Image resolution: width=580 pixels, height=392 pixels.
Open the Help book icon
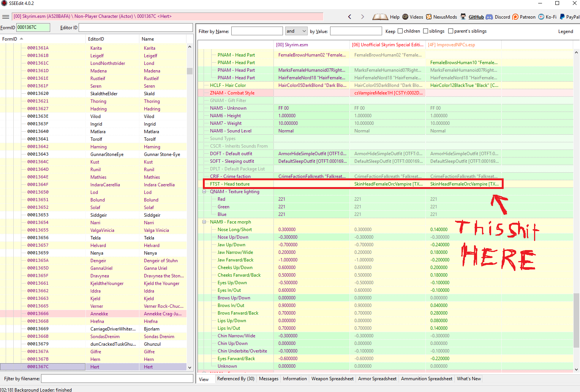pyautogui.click(x=380, y=17)
